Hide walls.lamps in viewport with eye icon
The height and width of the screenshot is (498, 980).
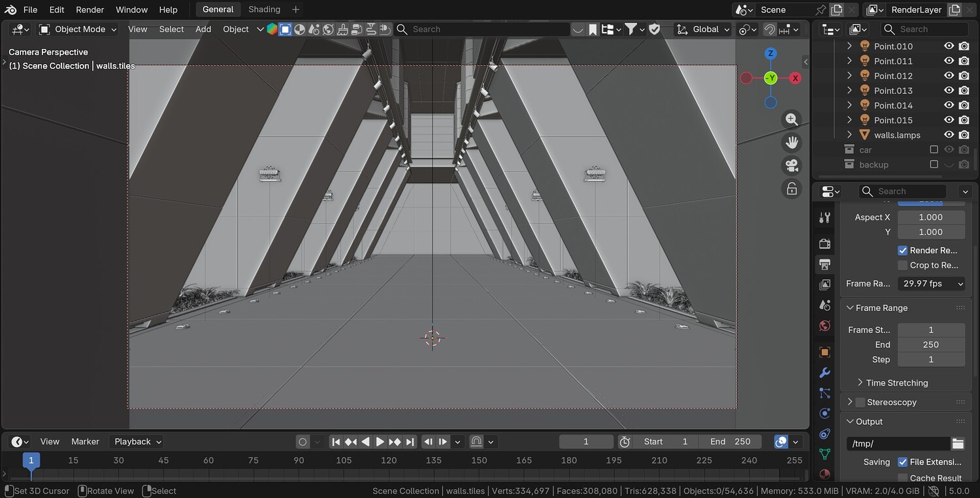coord(949,135)
